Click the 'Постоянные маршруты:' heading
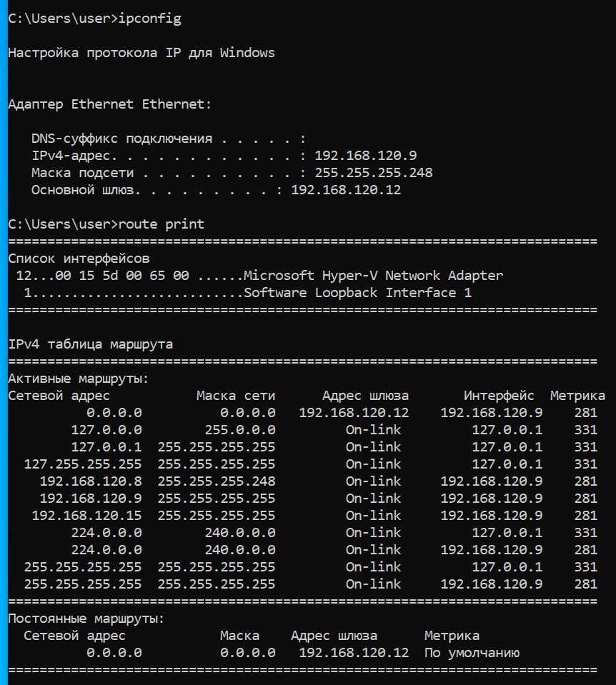Viewport: 616px width, 685px height. pyautogui.click(x=86, y=619)
